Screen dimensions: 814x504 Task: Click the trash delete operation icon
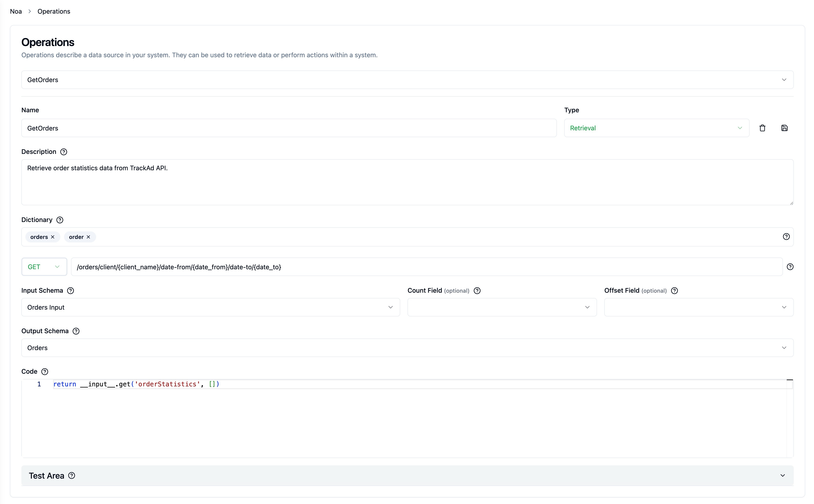[x=762, y=128]
